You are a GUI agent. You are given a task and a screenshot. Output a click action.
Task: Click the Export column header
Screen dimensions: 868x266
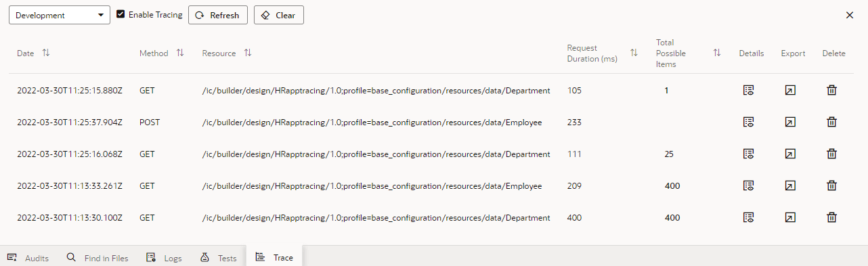[793, 53]
